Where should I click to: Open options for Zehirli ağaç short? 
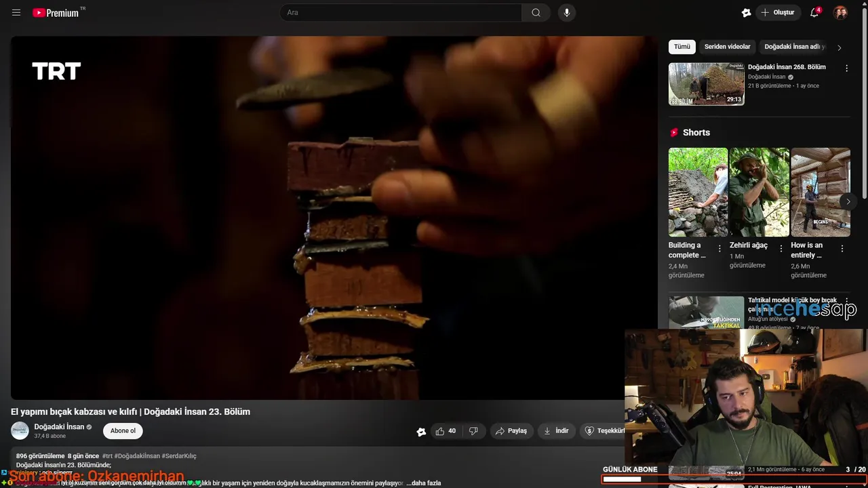click(781, 249)
